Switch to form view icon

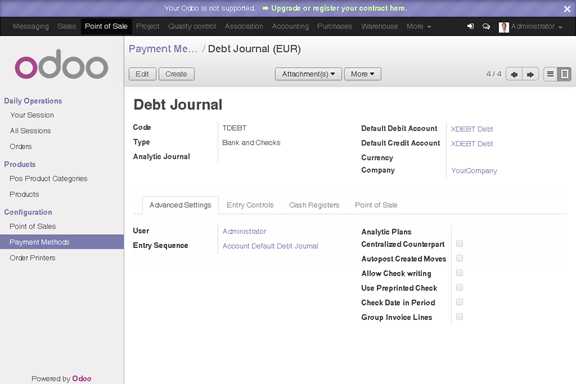click(564, 74)
